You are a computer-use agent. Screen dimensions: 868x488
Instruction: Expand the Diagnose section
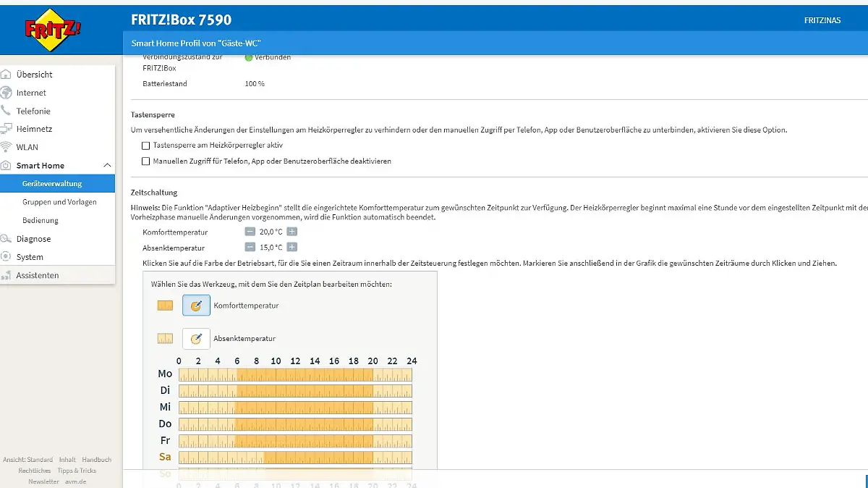34,239
